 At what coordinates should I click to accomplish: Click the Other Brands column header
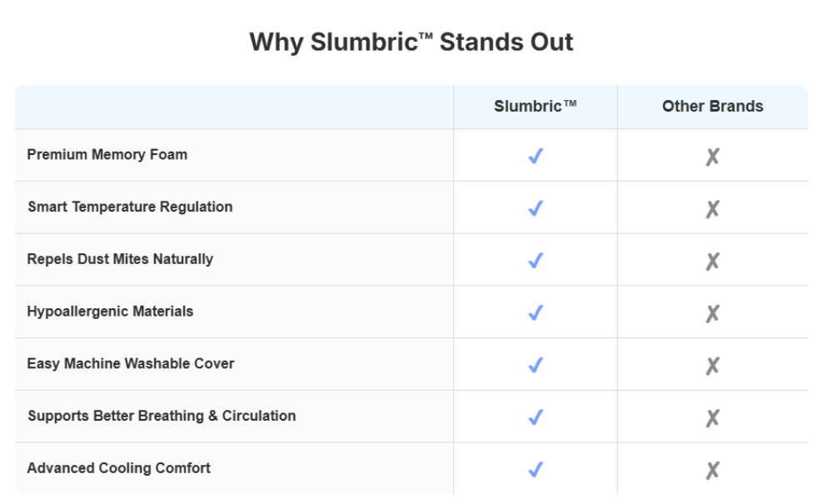pyautogui.click(x=712, y=107)
